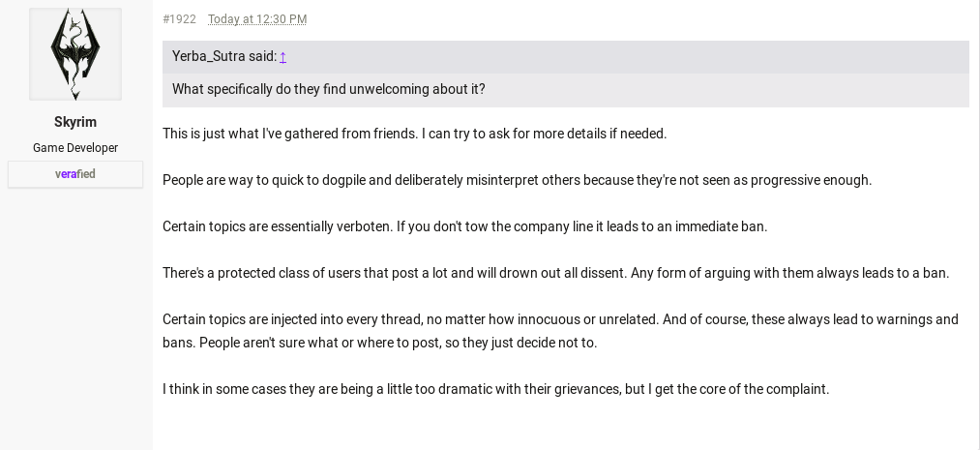This screenshot has width=980, height=450.
Task: Click the sentence about towing the company line
Action: point(581,226)
